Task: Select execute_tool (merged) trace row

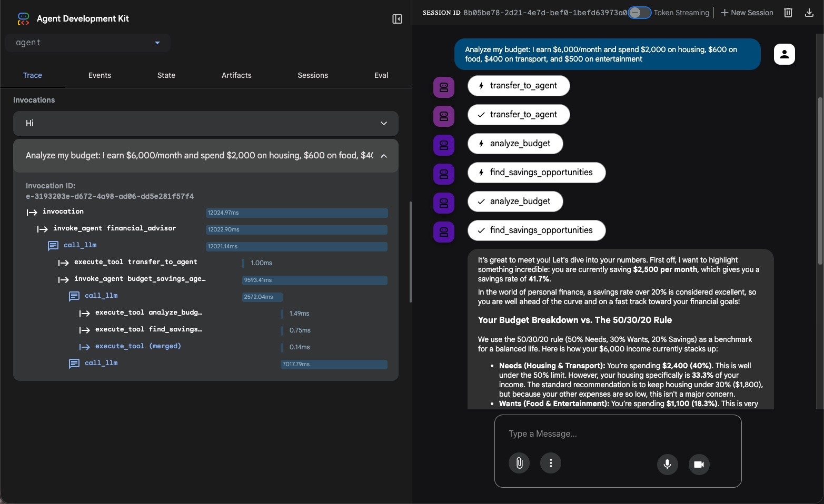Action: pyautogui.click(x=138, y=346)
